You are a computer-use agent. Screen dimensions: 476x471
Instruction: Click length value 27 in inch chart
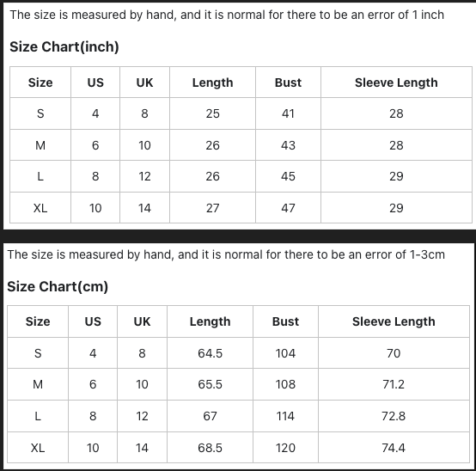coord(212,208)
